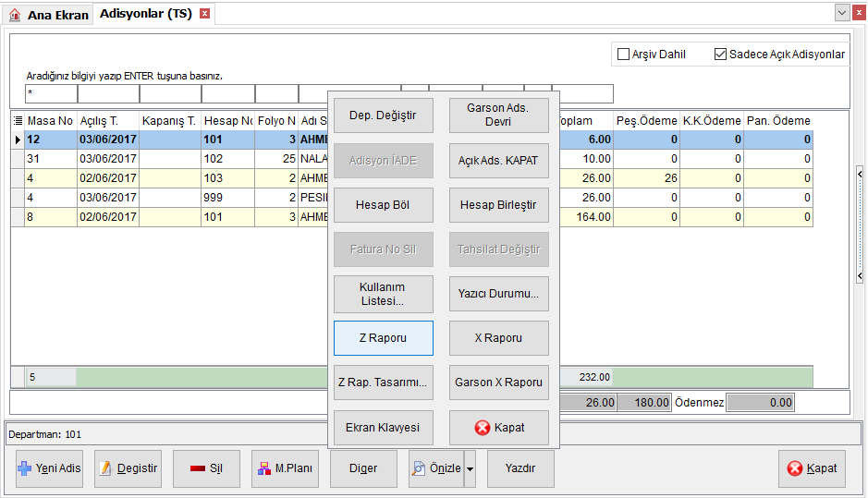This screenshot has width=868, height=498.
Task: Sort by Masa No column header
Action: point(50,121)
